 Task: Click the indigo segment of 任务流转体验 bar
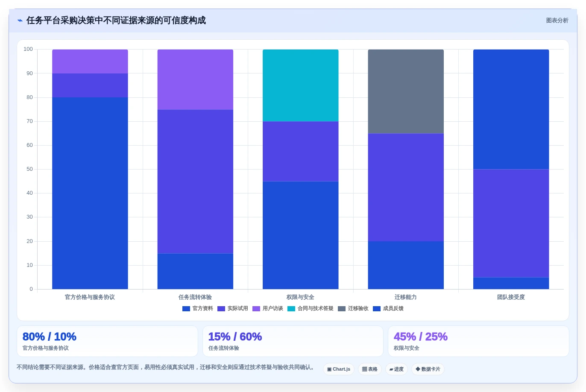tap(195, 181)
